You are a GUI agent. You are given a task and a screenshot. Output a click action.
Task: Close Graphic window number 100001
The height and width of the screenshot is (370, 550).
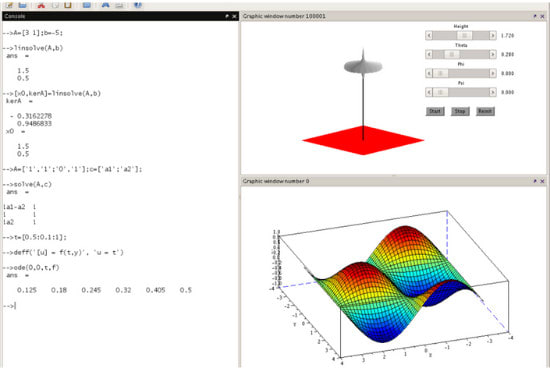click(542, 16)
